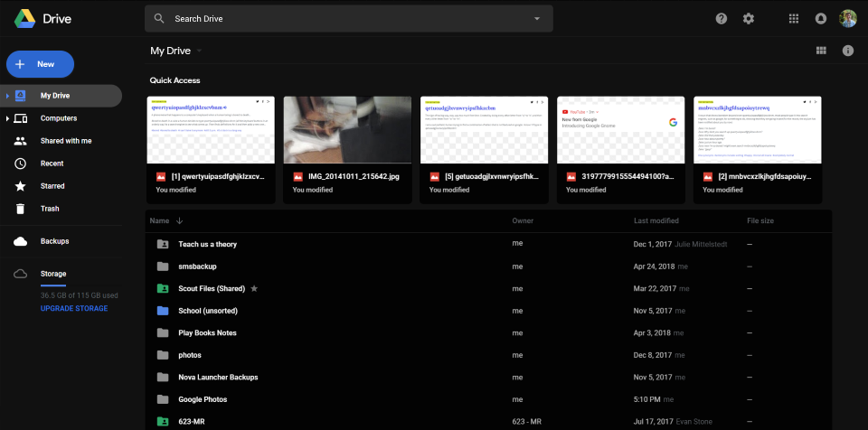Open the [5] getuoadgjlxvnwryipsfhk thumbnail
868x430 pixels.
(485, 130)
